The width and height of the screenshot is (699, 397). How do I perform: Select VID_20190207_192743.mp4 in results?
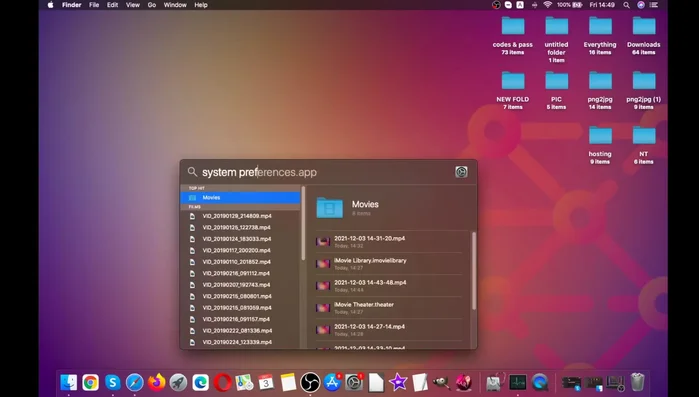[x=241, y=285]
